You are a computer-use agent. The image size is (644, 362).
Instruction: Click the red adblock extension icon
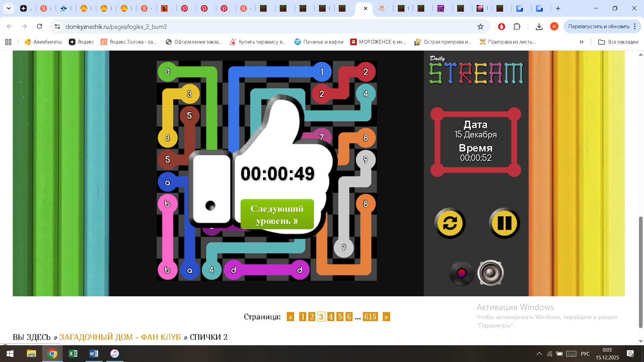coord(501,26)
